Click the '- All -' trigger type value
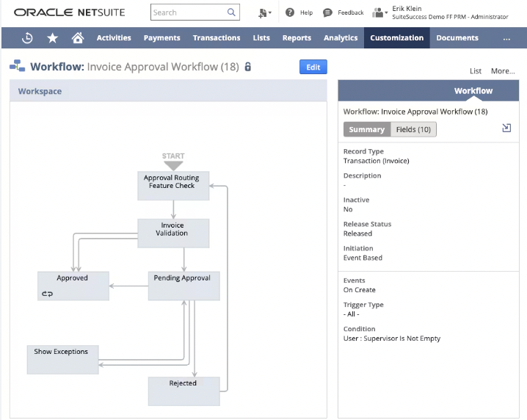Screen dimensions: 527x420 point(352,314)
